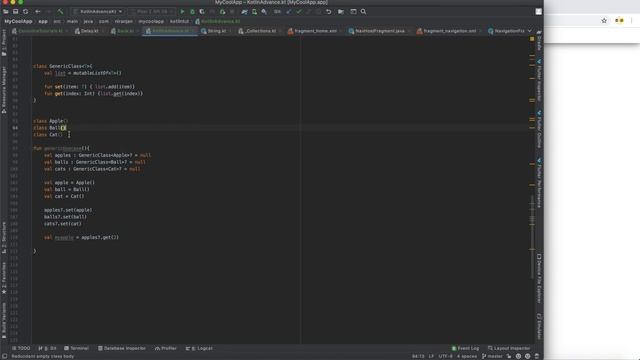Open the Logcat tool window

point(199,348)
